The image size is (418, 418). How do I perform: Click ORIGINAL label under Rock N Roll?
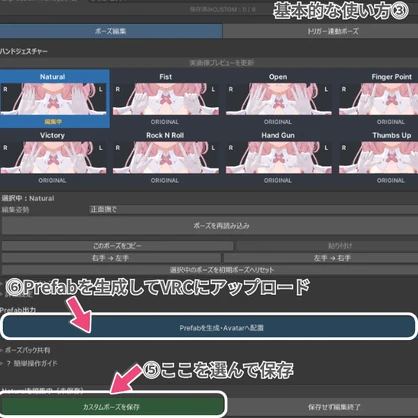(165, 181)
